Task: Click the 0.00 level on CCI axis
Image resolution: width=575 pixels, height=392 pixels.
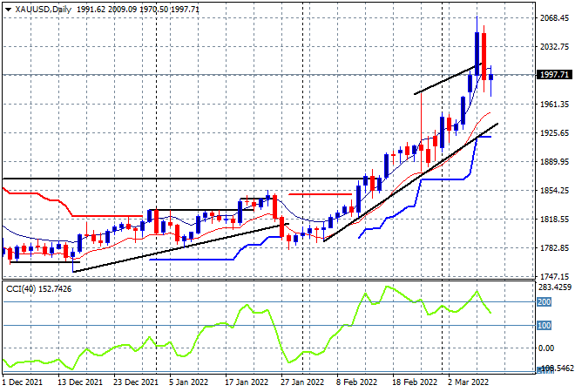Action: click(546, 348)
